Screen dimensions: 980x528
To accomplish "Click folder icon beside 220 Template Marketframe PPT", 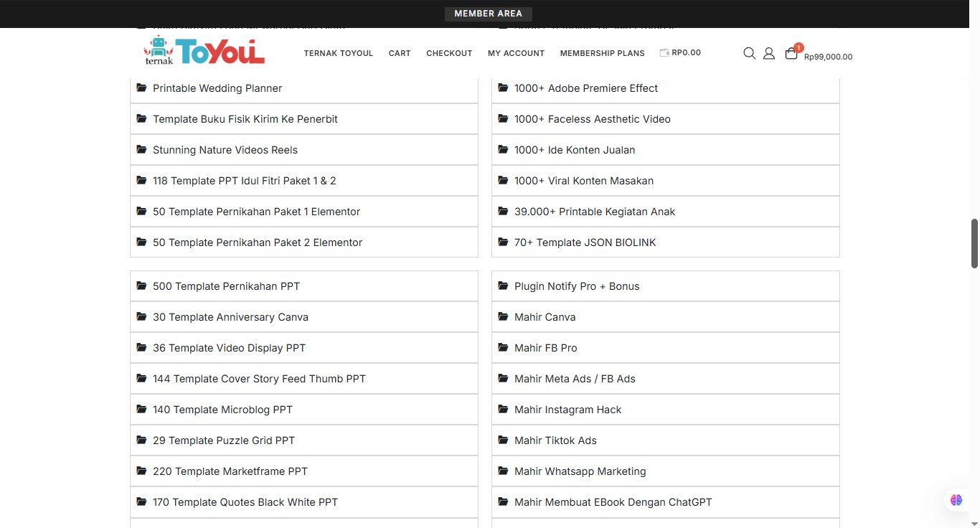I will pyautogui.click(x=141, y=471).
